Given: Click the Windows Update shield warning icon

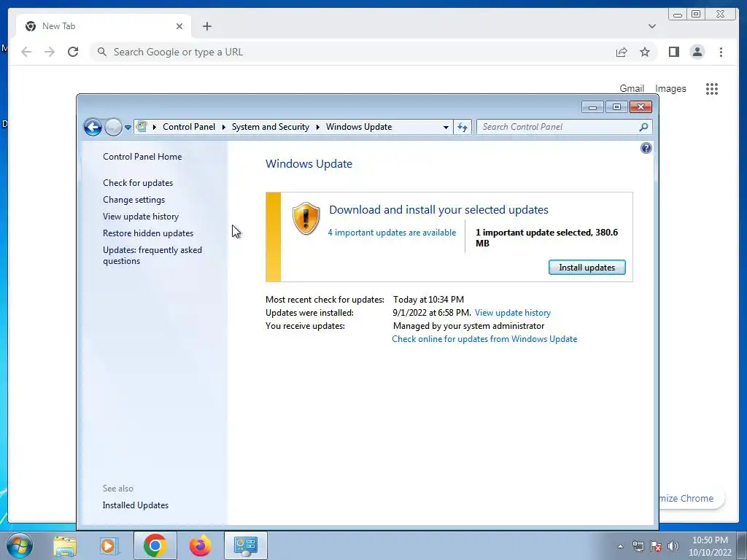Looking at the screenshot, I should [x=306, y=219].
